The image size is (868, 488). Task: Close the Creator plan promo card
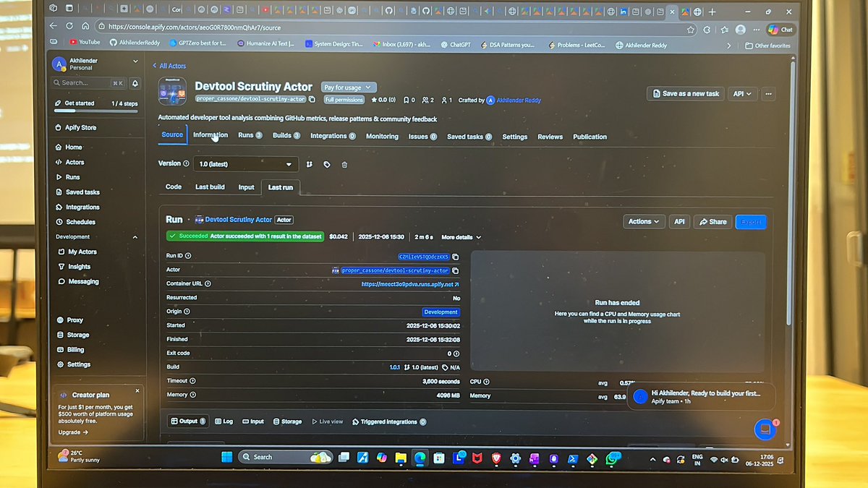coord(137,390)
